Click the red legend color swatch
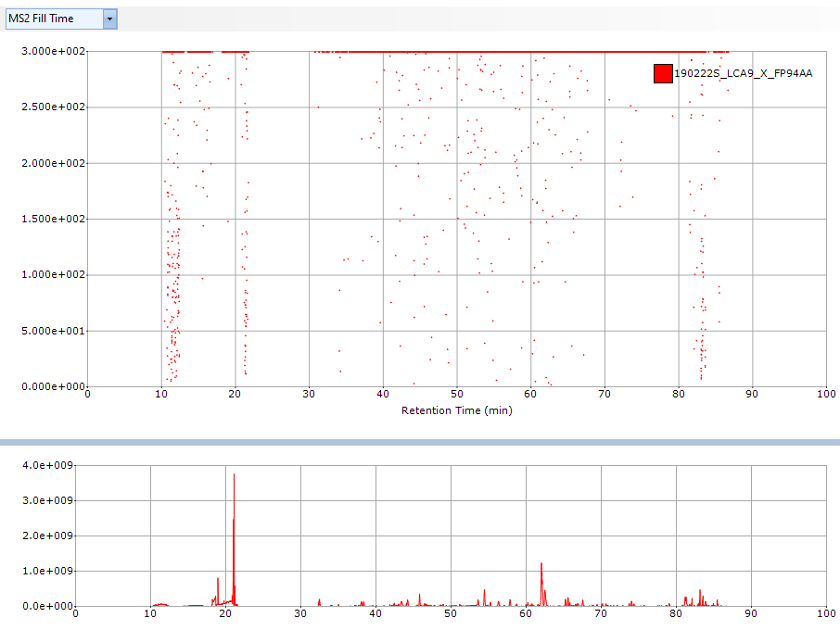 [x=662, y=73]
